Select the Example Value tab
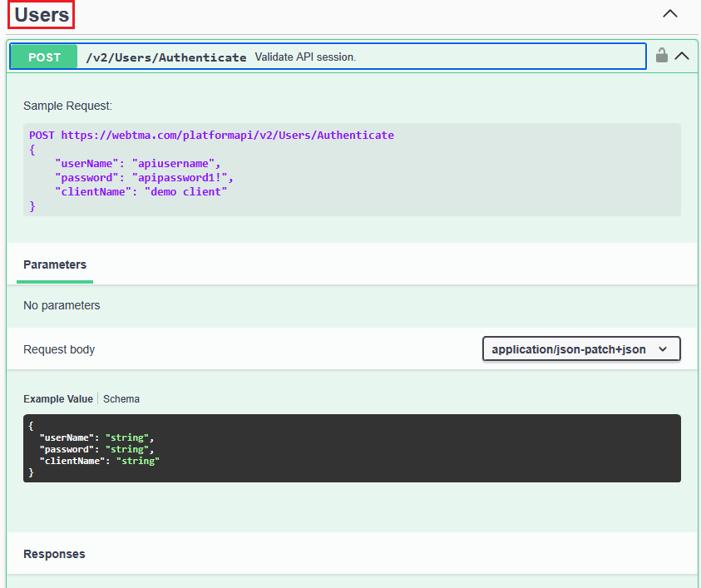The width and height of the screenshot is (701, 588). point(58,399)
